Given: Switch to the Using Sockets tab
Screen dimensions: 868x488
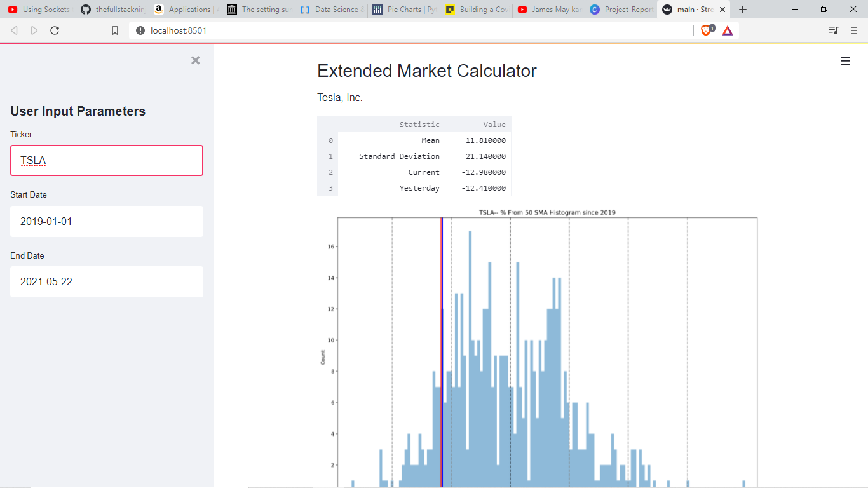Looking at the screenshot, I should point(38,10).
